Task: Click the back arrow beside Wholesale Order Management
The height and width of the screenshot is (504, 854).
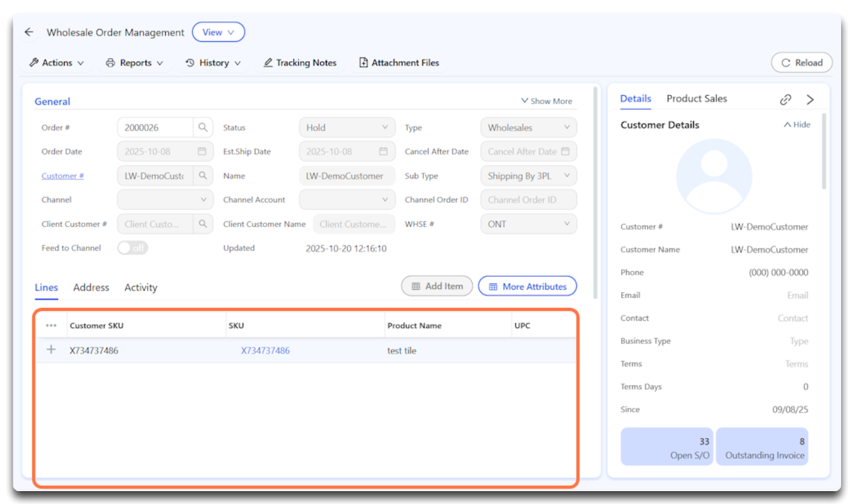Action: click(x=28, y=32)
